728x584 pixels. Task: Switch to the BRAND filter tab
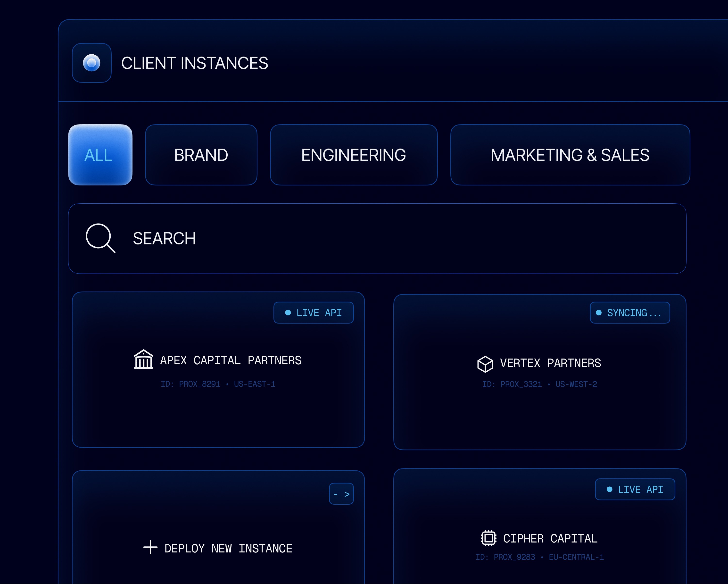pyautogui.click(x=201, y=155)
